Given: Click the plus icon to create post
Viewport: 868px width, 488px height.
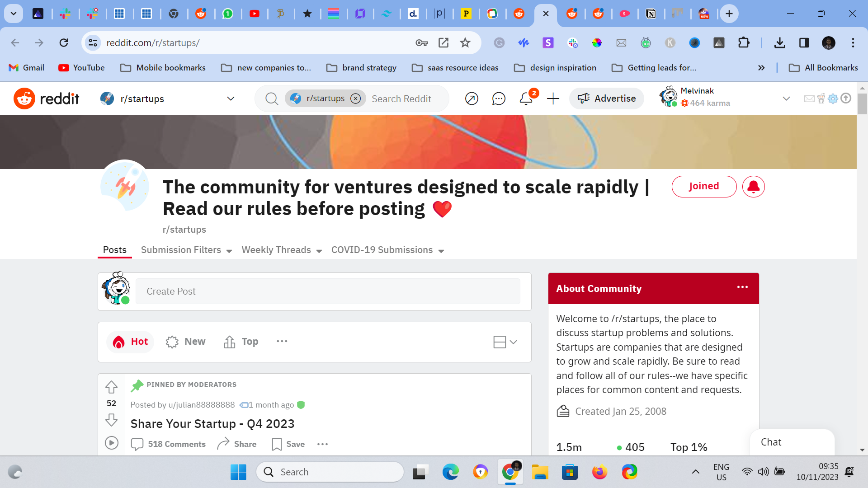Looking at the screenshot, I should [553, 99].
